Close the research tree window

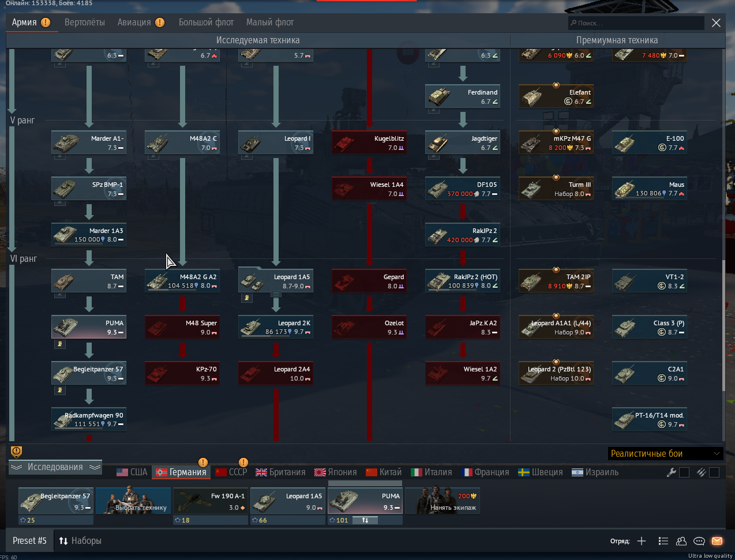tap(716, 22)
